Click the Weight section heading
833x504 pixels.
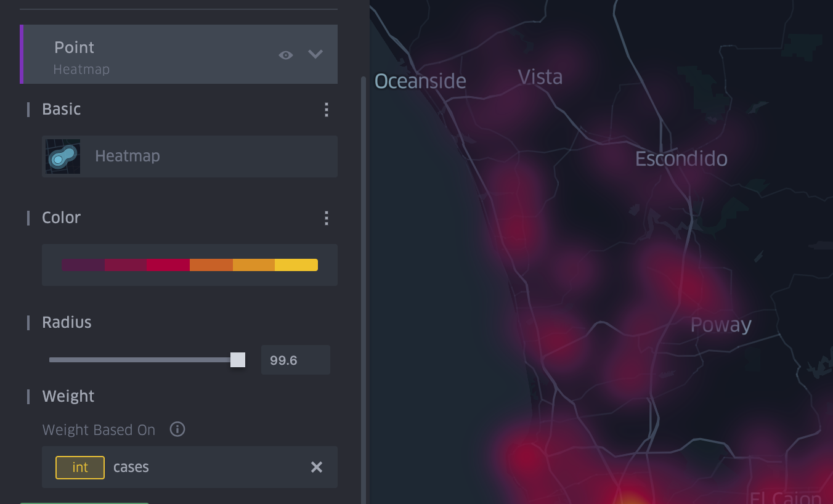[68, 396]
